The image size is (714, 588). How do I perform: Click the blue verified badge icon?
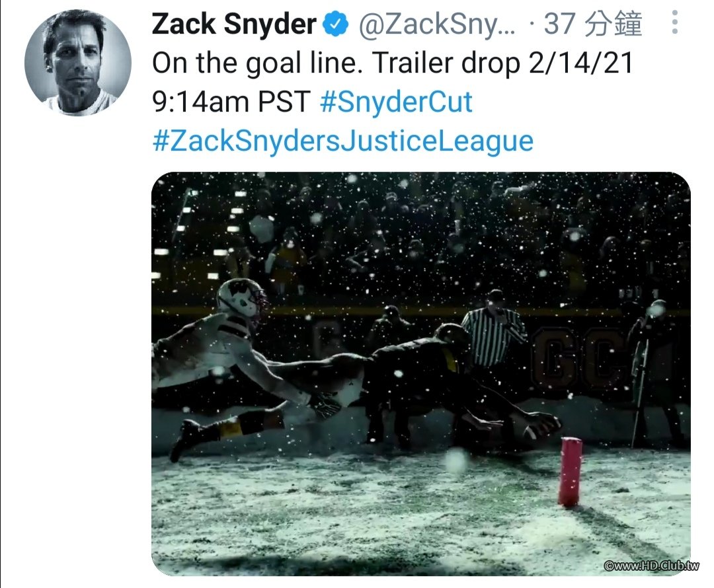(x=335, y=24)
